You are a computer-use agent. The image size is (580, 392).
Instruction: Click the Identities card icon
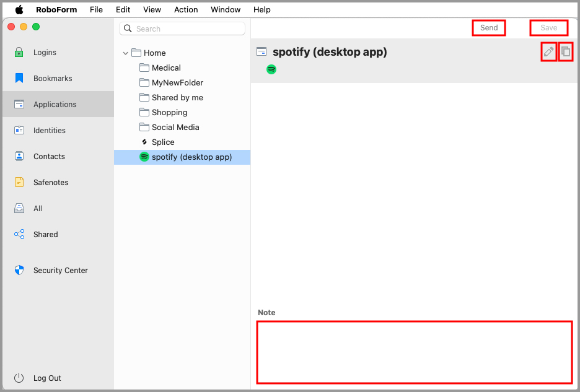click(19, 130)
